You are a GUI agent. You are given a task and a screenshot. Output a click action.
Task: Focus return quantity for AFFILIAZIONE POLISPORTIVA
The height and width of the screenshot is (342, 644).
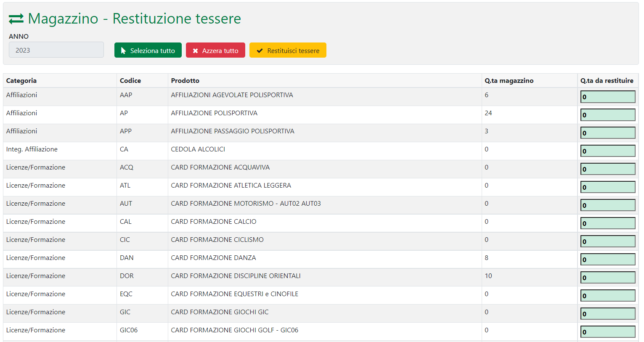tap(607, 115)
